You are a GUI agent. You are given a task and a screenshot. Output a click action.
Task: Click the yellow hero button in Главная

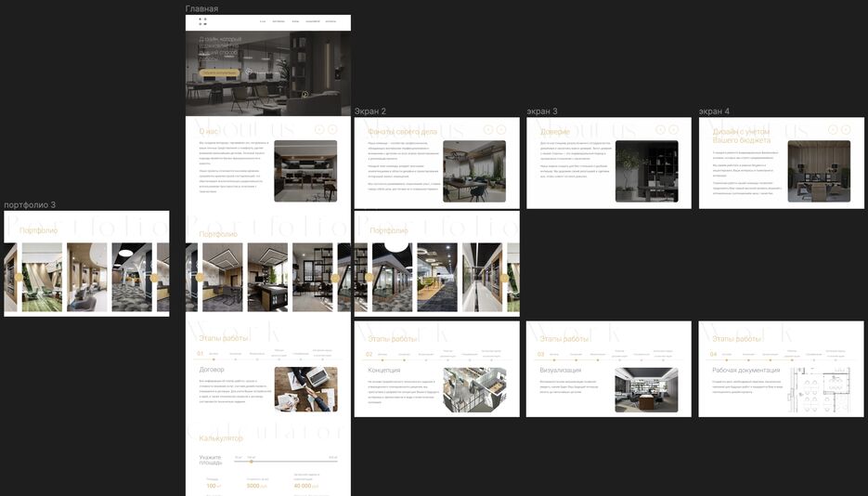point(219,72)
